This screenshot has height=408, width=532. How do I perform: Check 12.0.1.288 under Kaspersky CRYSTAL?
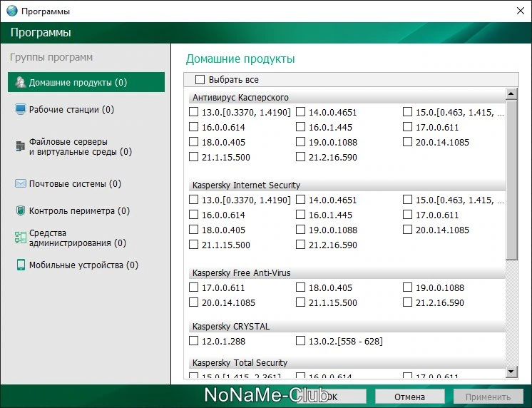click(193, 340)
